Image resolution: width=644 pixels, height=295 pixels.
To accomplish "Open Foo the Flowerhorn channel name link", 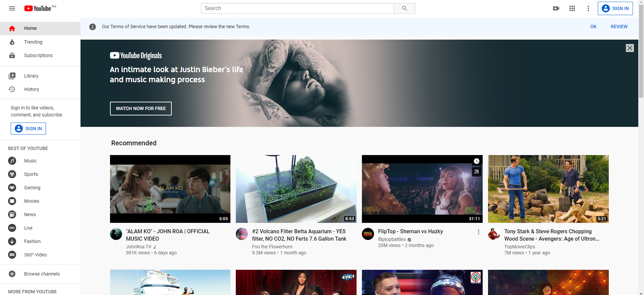I will click(x=272, y=247).
